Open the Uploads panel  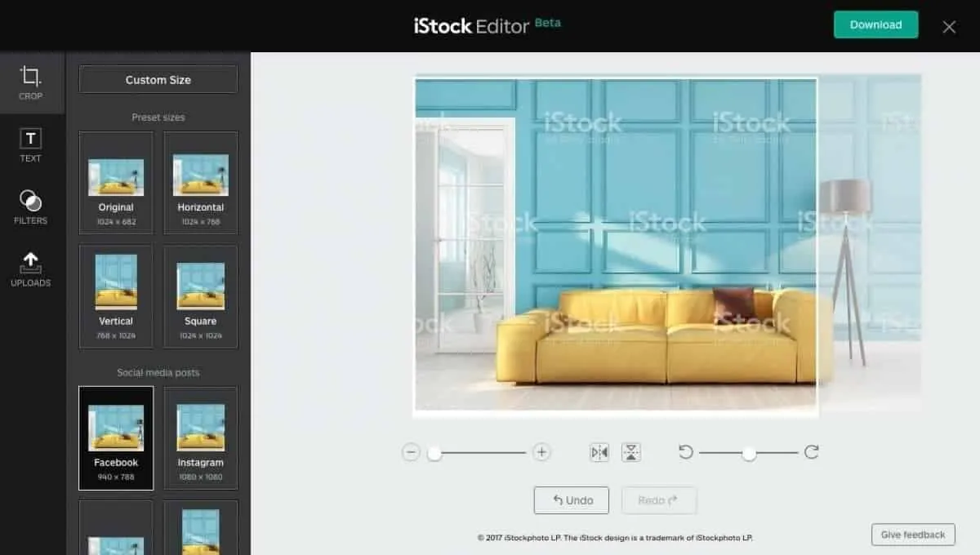click(31, 269)
